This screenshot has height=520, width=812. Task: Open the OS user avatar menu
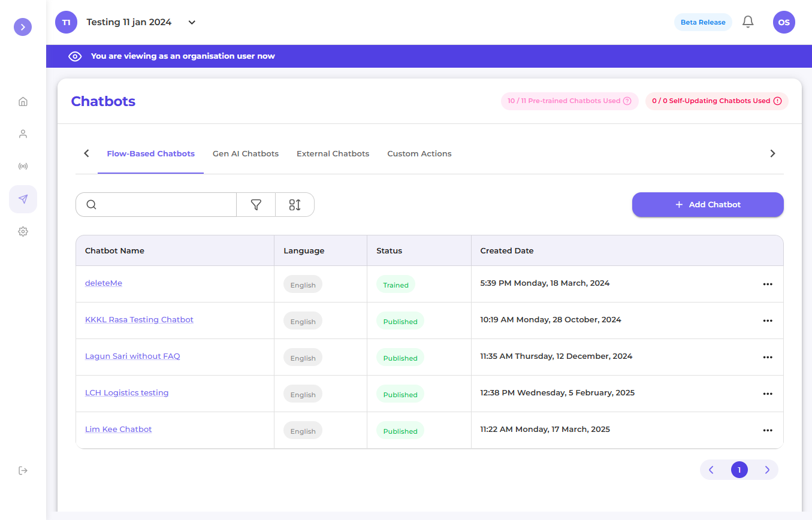coord(784,22)
